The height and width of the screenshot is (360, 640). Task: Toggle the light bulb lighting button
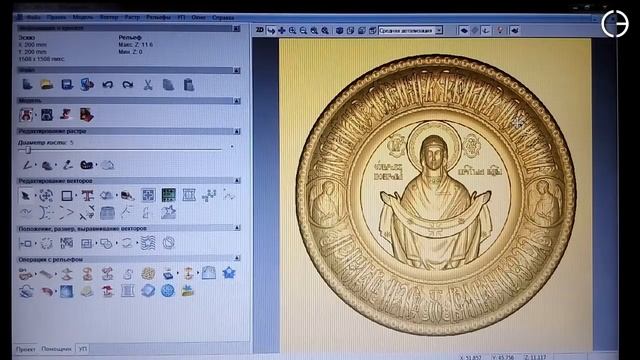pyautogui.click(x=500, y=31)
